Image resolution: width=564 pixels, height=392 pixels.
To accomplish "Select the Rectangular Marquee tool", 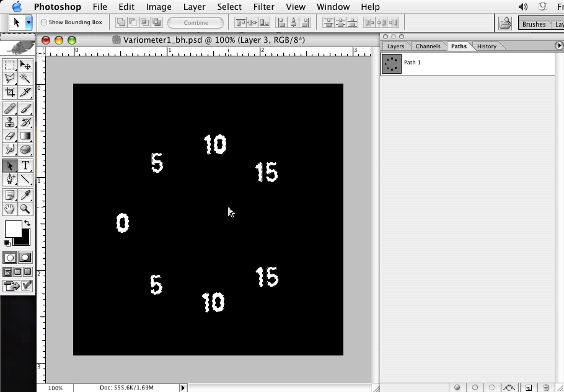I will [10, 65].
